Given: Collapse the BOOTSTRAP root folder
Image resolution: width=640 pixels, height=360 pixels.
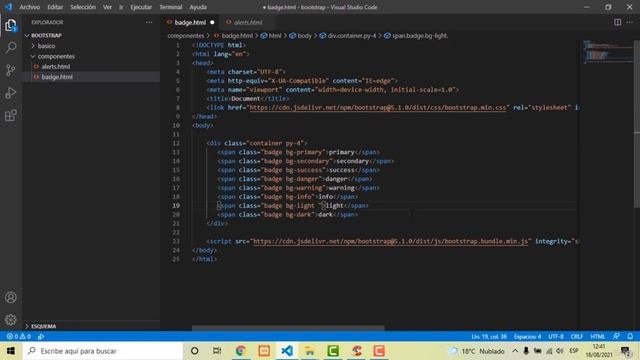Looking at the screenshot, I should pyautogui.click(x=46, y=36).
